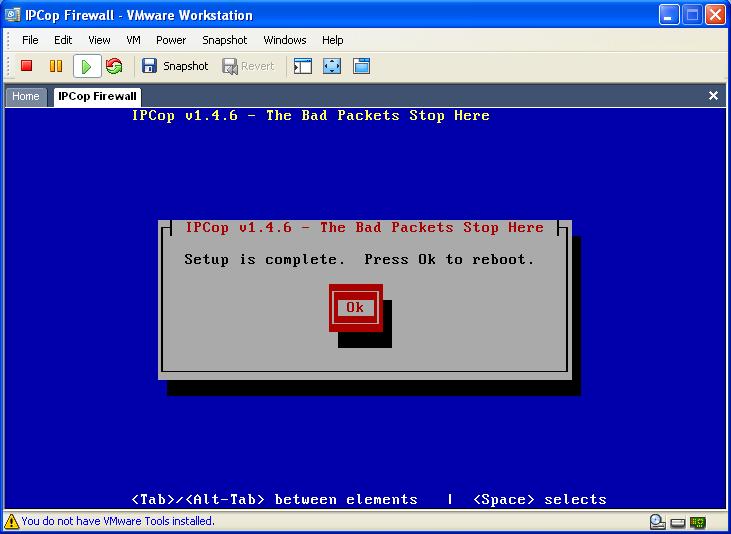The width and height of the screenshot is (731, 534).
Task: Close the current tab with the X
Action: [x=713, y=96]
